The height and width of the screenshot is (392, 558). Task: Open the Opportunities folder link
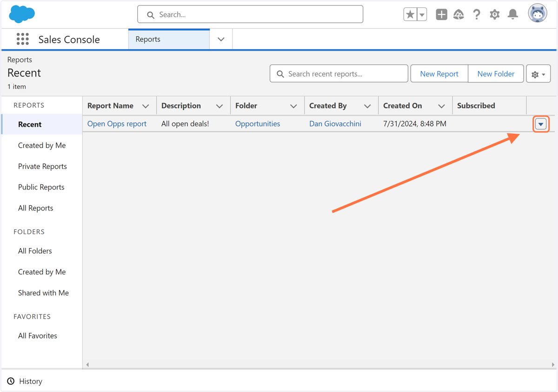coord(258,124)
